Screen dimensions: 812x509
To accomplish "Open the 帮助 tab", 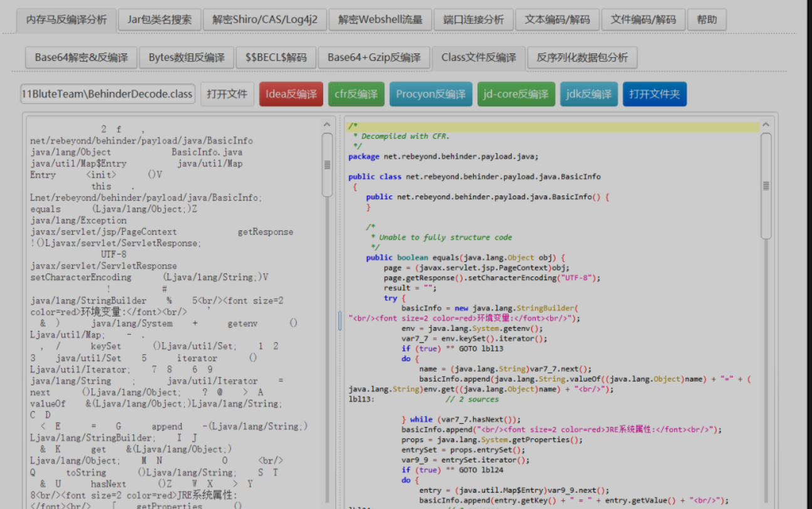I will click(x=707, y=19).
